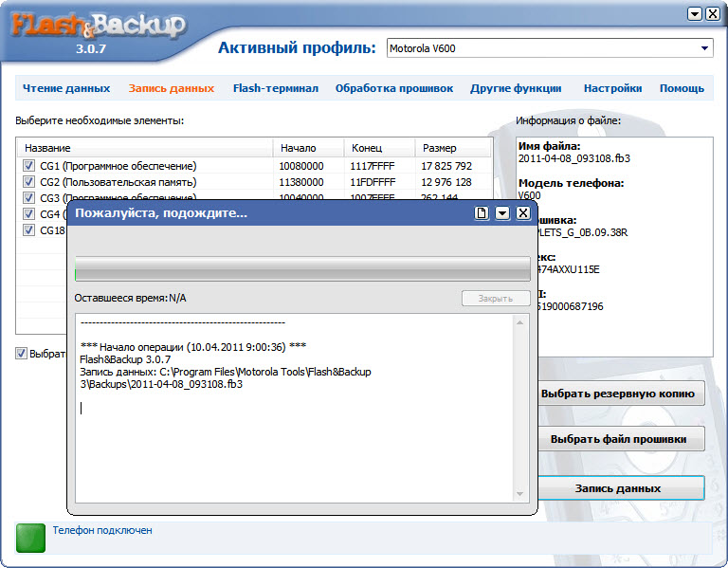Select the '12 976 128' size cell
728x568 pixels.
(446, 182)
